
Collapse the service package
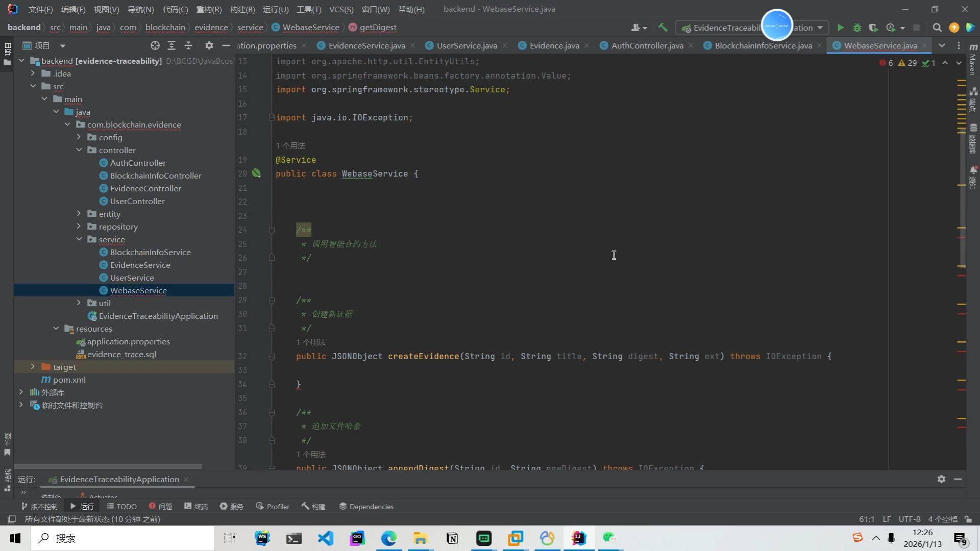79,239
